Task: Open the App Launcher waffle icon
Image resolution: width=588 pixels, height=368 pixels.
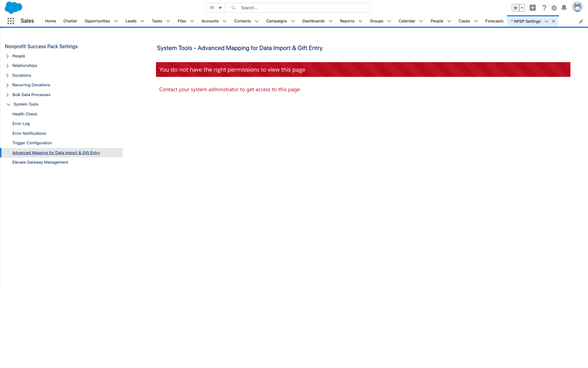Action: tap(11, 21)
